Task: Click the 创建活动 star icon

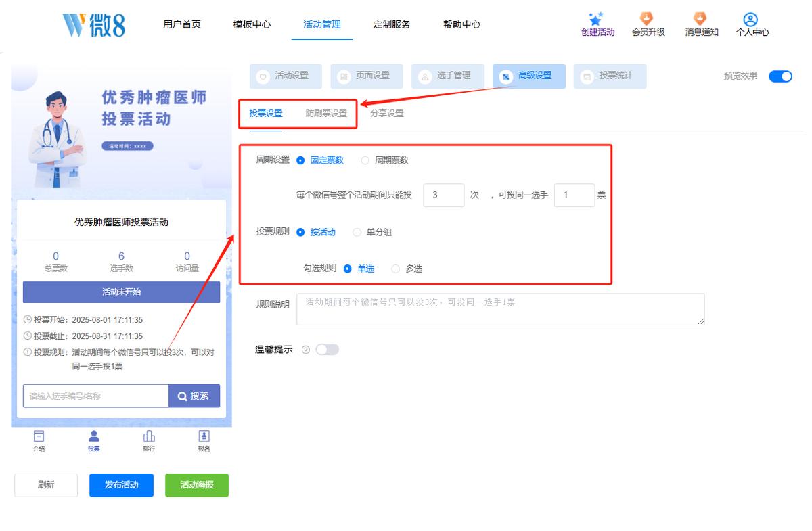Action: (596, 19)
